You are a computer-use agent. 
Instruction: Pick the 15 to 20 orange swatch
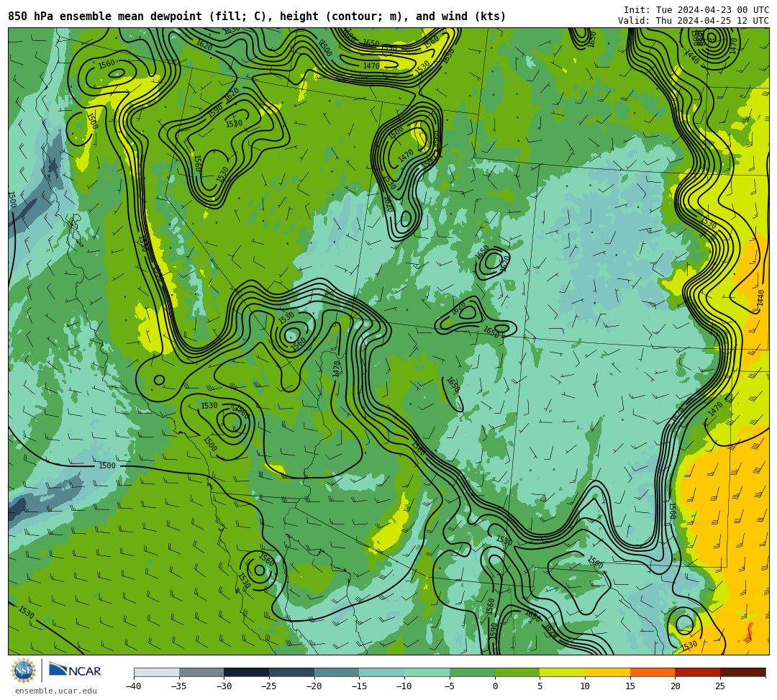(653, 672)
